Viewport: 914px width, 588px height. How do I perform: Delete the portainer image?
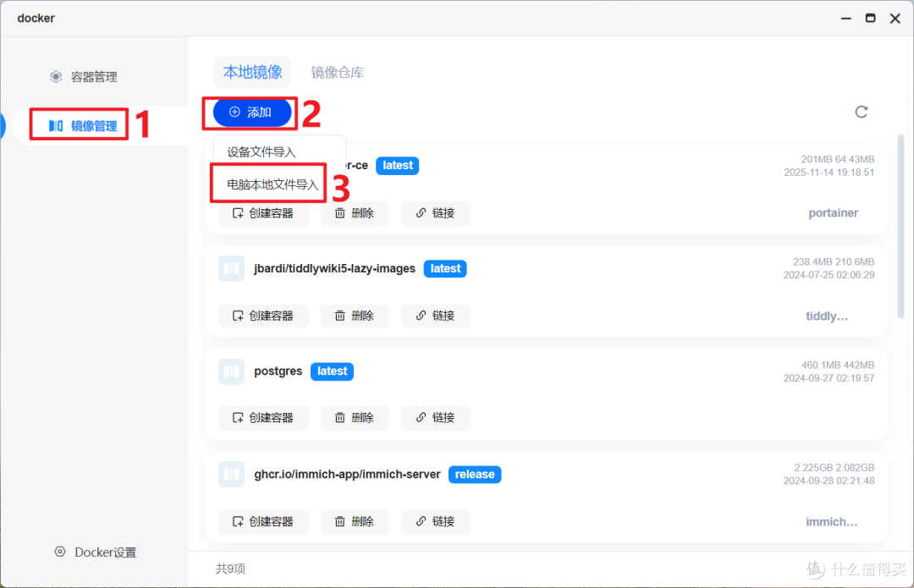click(x=355, y=213)
